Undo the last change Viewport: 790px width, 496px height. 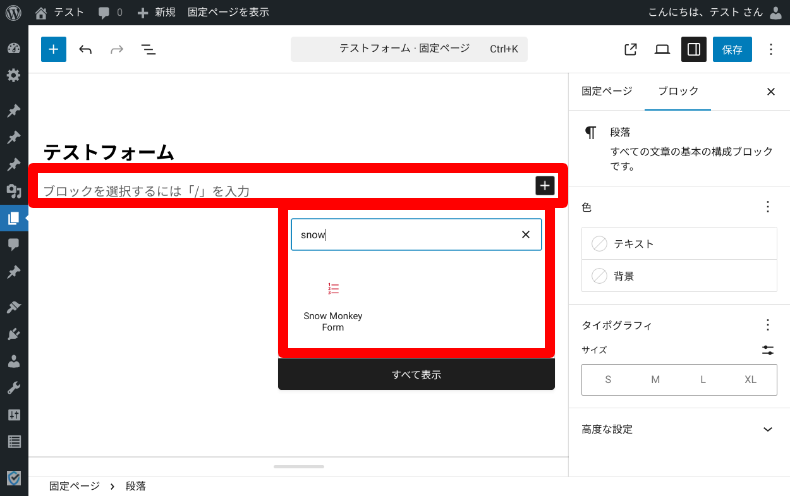(86, 49)
